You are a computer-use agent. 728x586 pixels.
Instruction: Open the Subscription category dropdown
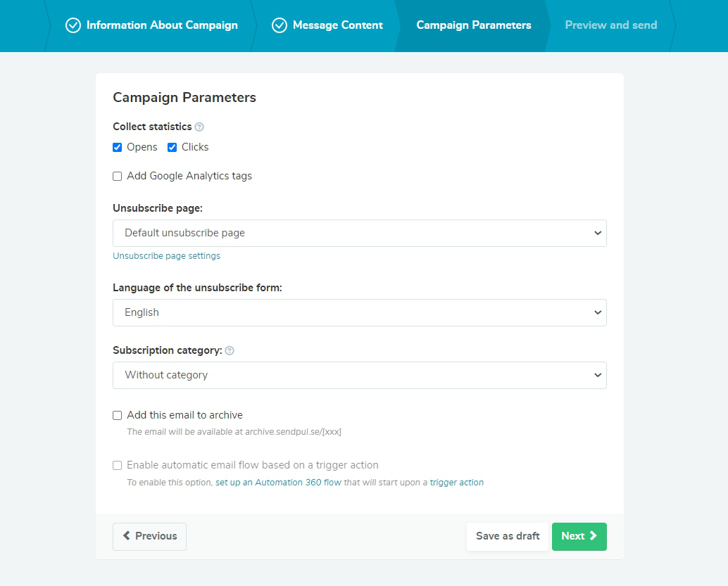coord(359,375)
